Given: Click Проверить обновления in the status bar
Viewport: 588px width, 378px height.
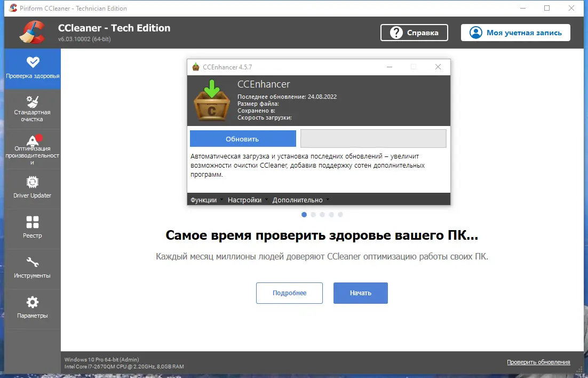Looking at the screenshot, I should pyautogui.click(x=538, y=362).
